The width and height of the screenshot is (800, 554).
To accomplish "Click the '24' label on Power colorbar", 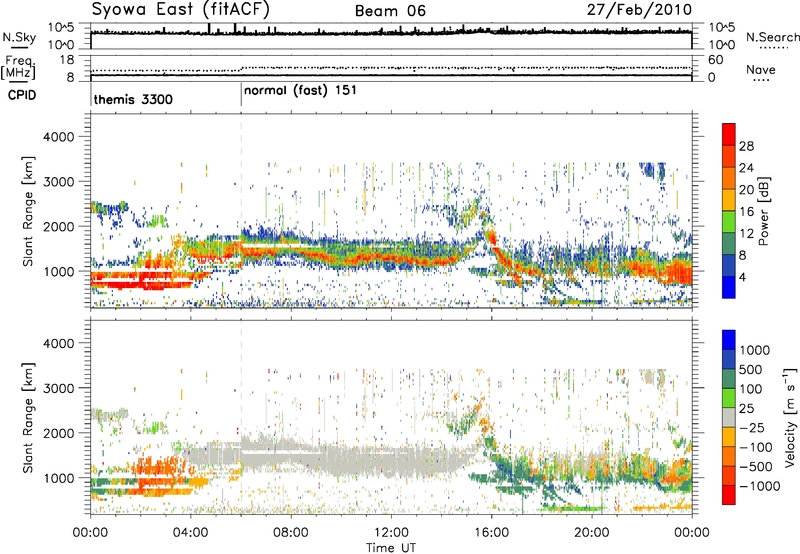I will (x=746, y=168).
